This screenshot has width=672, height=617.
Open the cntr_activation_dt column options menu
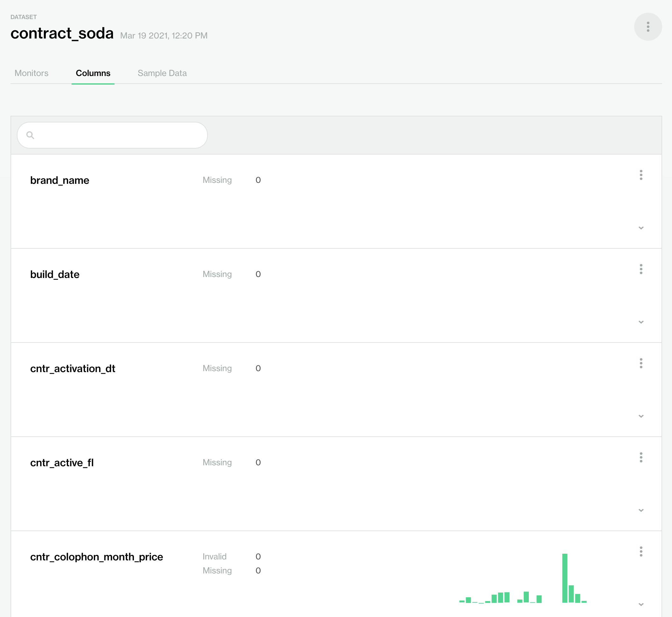tap(641, 364)
